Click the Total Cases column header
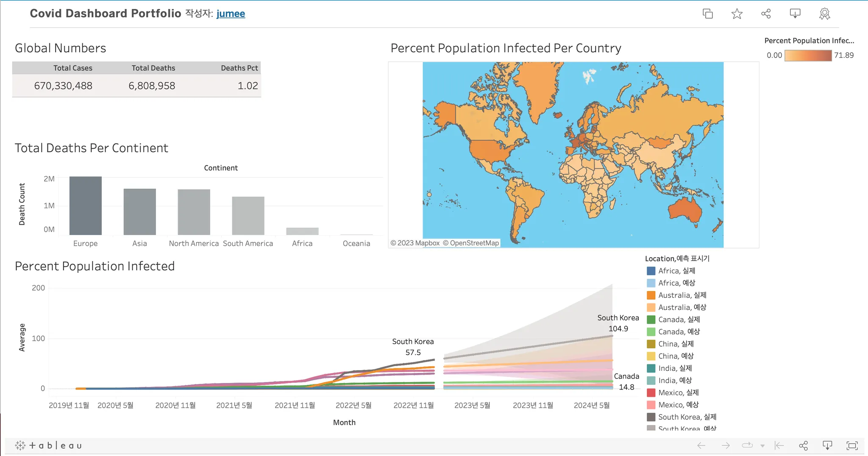 (72, 68)
